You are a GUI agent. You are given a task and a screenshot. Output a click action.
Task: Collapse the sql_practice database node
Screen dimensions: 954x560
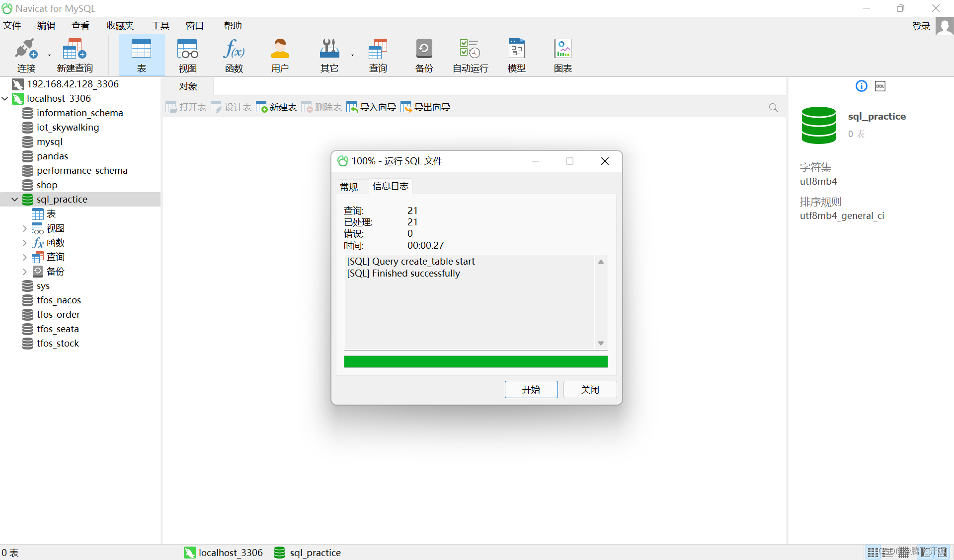[x=15, y=199]
